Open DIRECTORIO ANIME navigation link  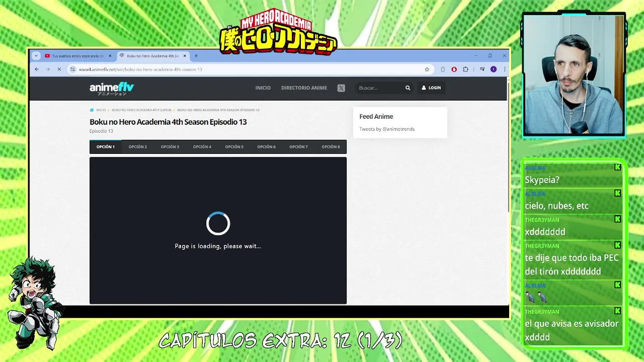[x=304, y=88]
